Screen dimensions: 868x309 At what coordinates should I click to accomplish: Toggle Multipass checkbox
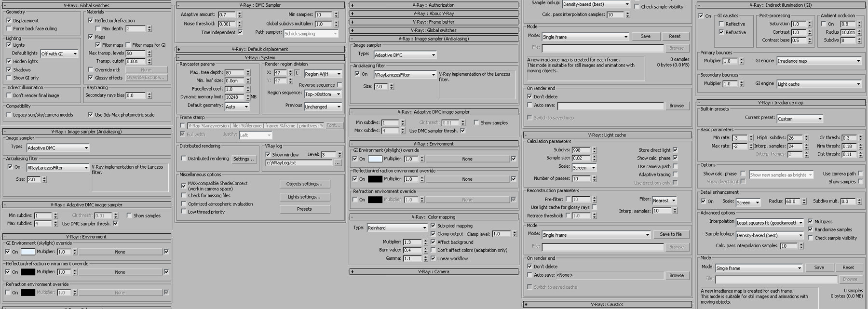811,221
